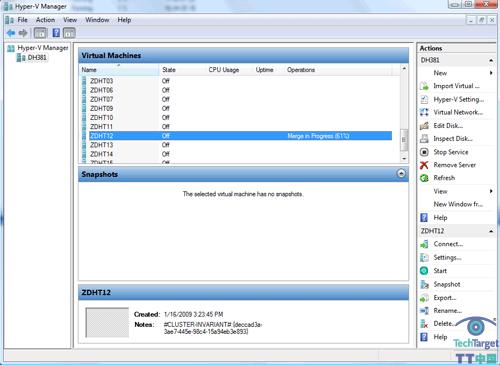Collapse the Snapshots pane with round button
This screenshot has width=500, height=365.
(401, 174)
